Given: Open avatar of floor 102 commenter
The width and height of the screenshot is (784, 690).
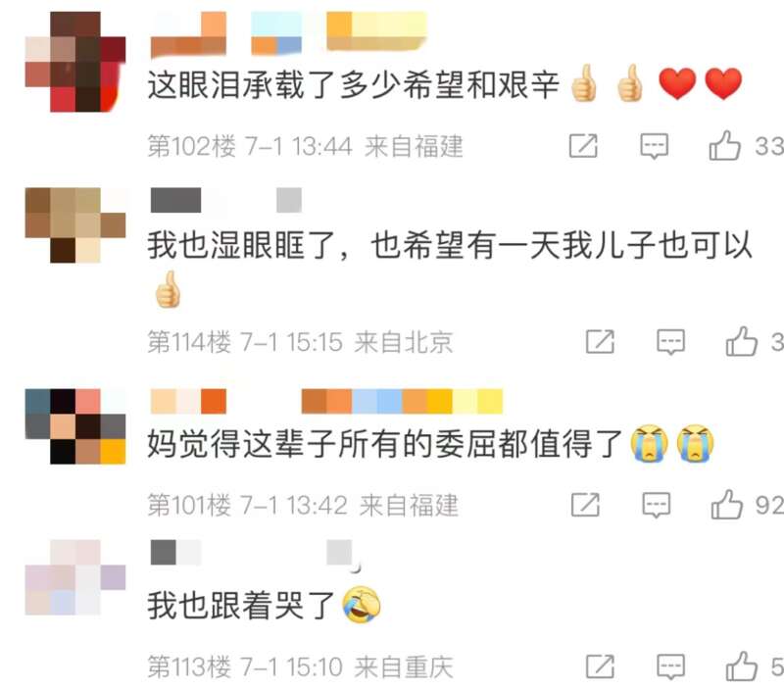Looking at the screenshot, I should tap(75, 62).
